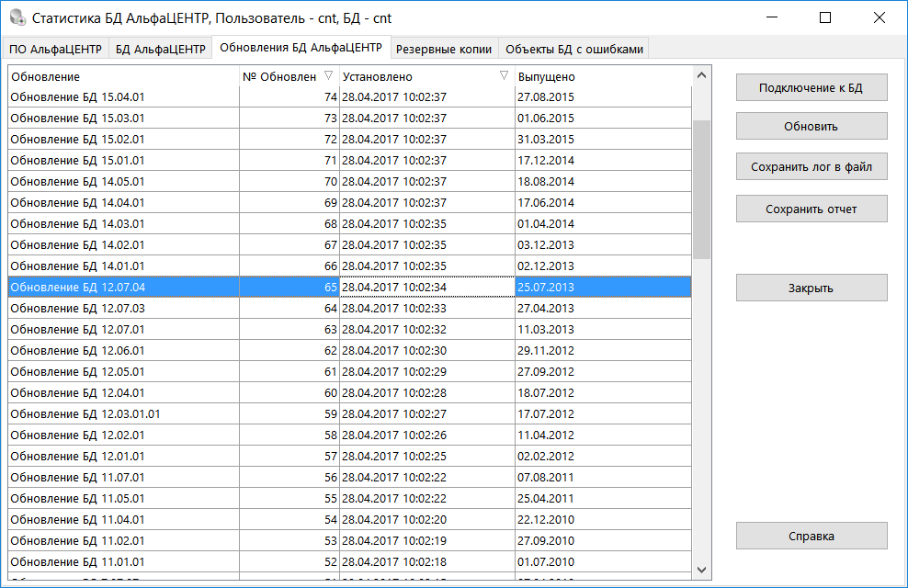Switch to the ПО АльфаЦЕНТР tab
The height and width of the screenshot is (588, 908).
click(x=55, y=50)
